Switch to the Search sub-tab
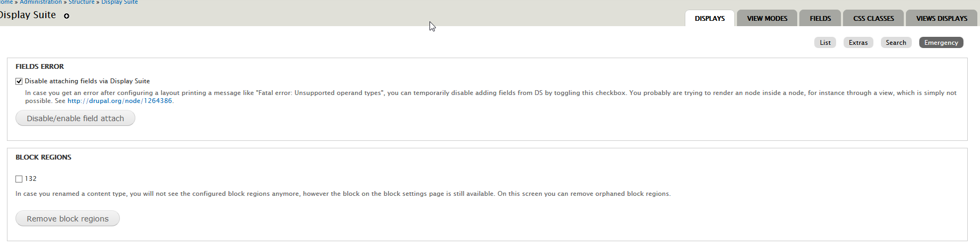Screen dimensions: 980x246 point(896,43)
